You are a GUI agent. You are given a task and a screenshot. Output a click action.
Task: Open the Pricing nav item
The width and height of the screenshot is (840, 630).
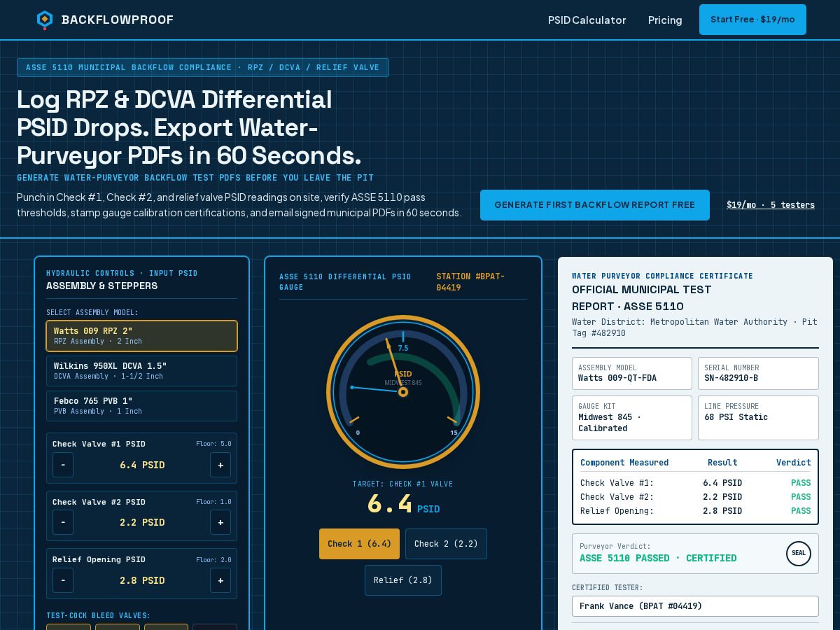pyautogui.click(x=665, y=20)
